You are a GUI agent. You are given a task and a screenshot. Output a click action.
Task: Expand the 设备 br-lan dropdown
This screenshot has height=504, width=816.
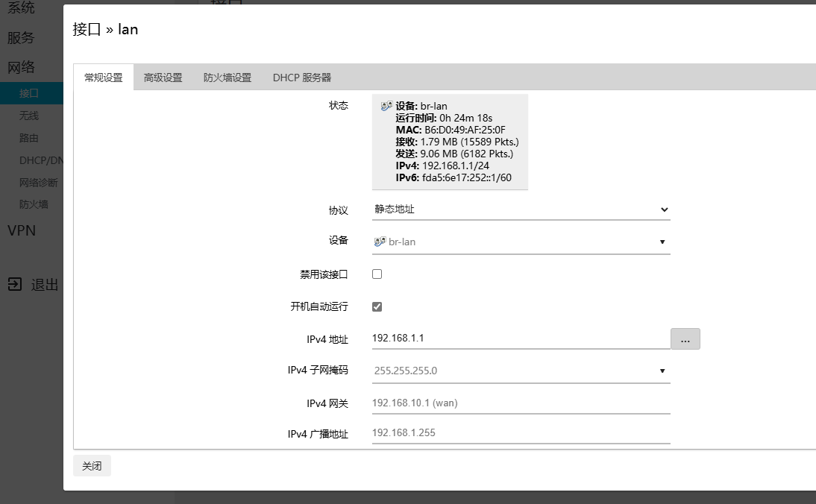(521, 242)
